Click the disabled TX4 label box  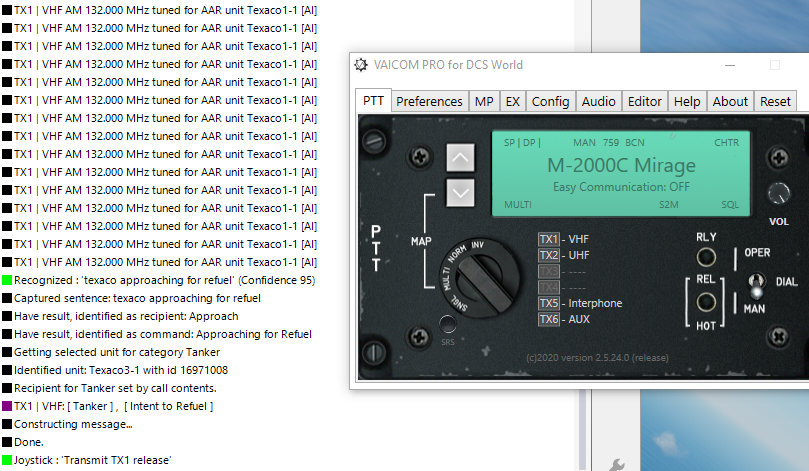548,287
